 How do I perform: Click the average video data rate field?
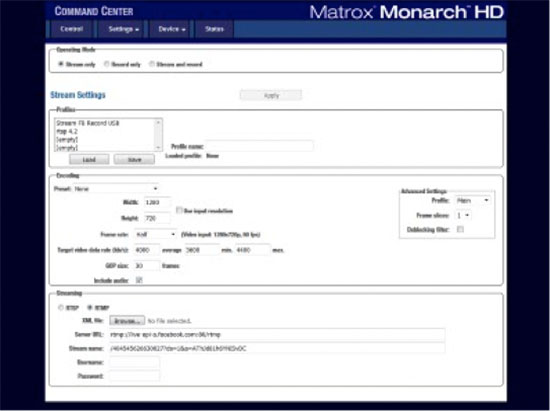[x=147, y=250]
